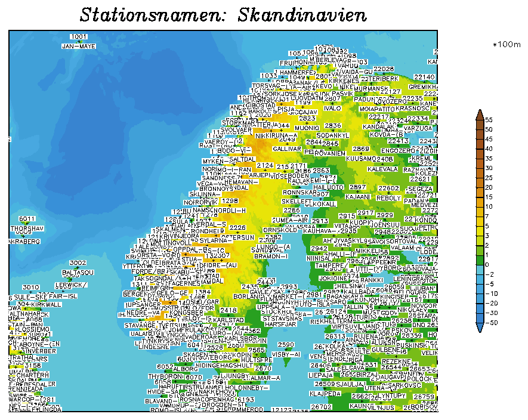This screenshot has height=420, width=528.
Task: Select the MURMANSK station label
Action: coord(370,88)
